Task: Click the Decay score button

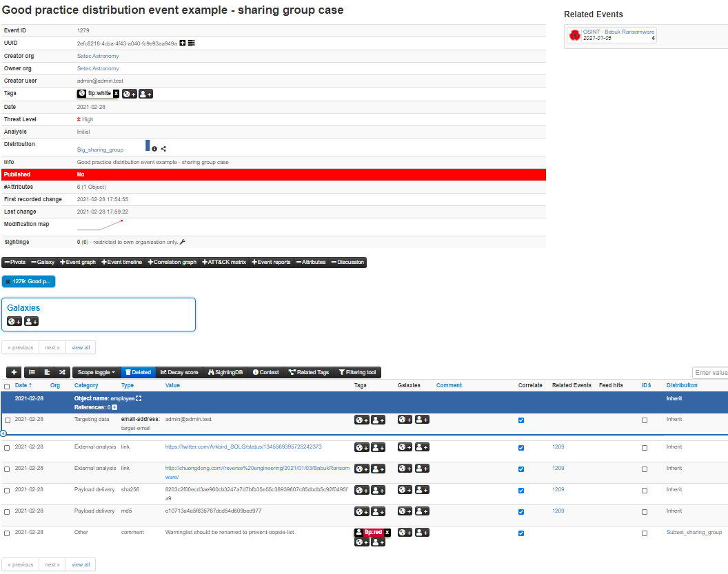Action: [179, 372]
